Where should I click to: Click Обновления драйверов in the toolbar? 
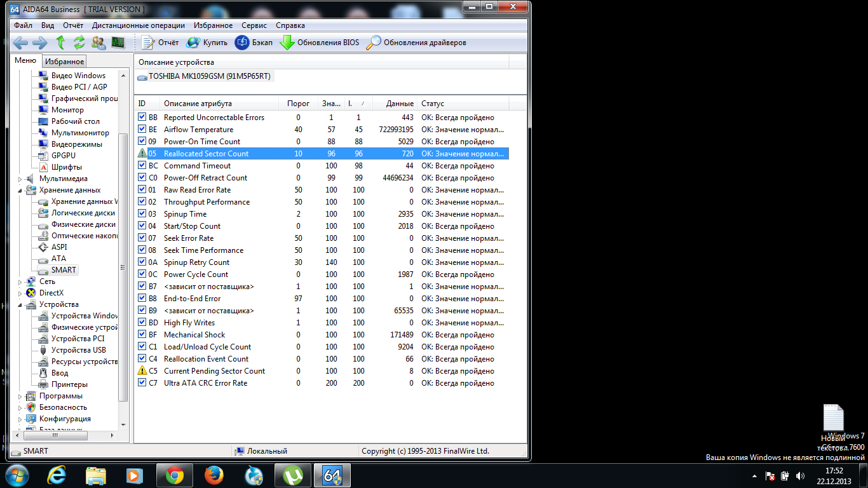pyautogui.click(x=416, y=43)
